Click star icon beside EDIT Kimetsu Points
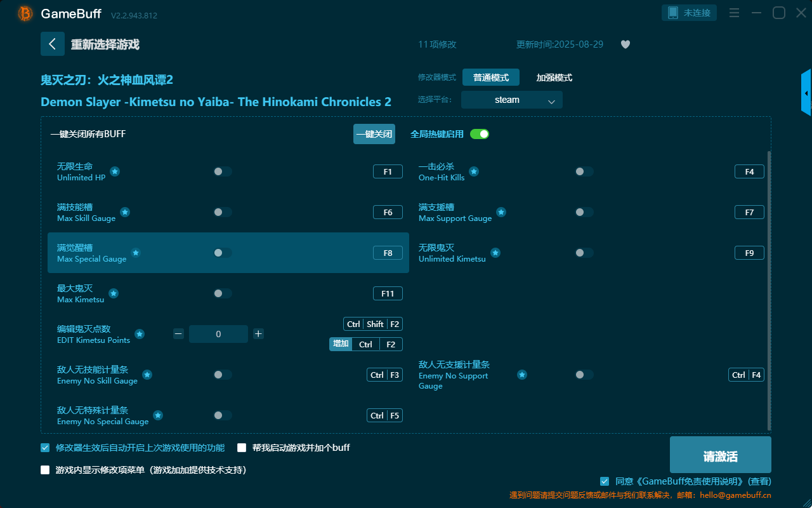Screen dimensions: 812x508 [x=140, y=334]
